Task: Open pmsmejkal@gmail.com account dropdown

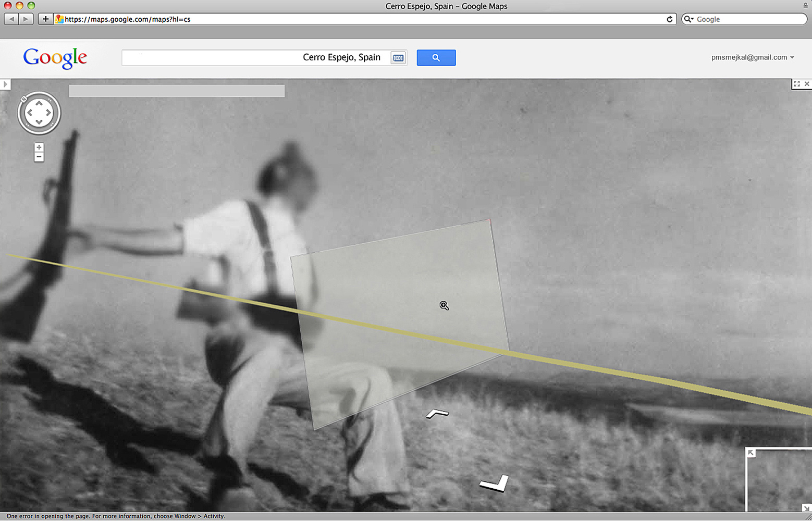Action: click(753, 57)
